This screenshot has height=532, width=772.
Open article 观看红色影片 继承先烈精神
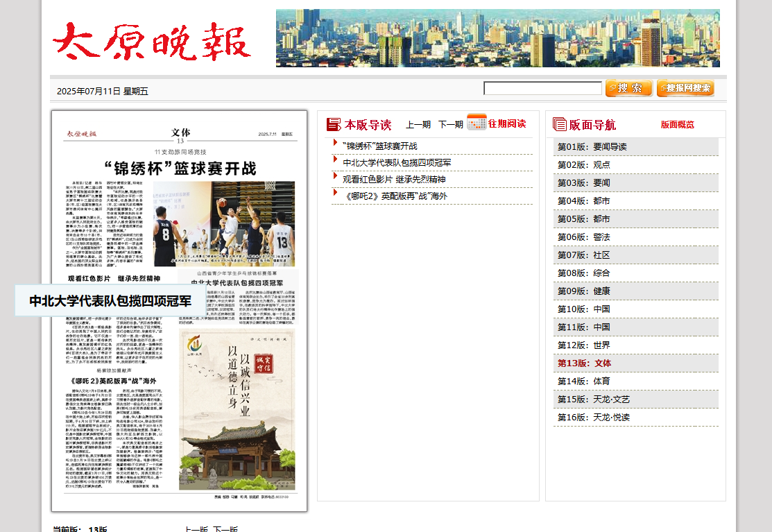pos(394,180)
